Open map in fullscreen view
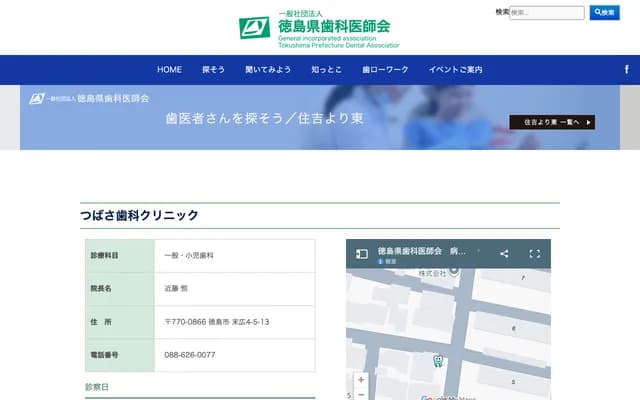 coord(534,254)
